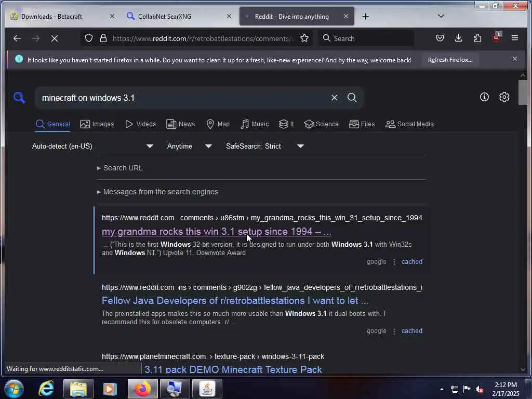
Task: Open the Firefox hamburger application menu
Action: (x=515, y=38)
